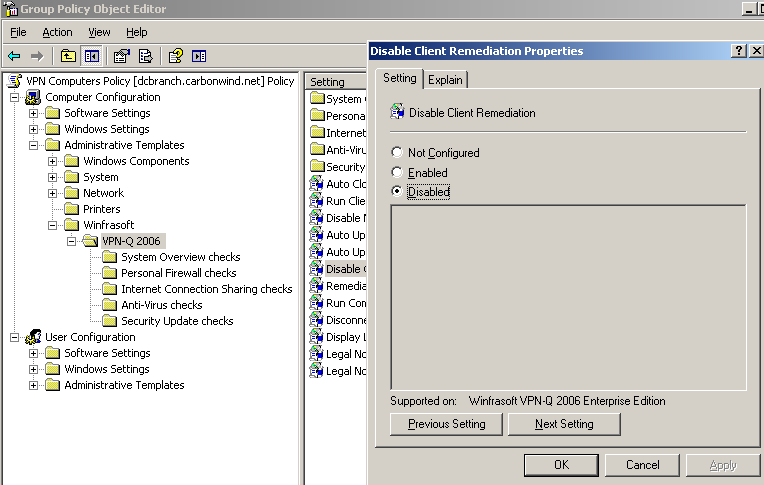764x485 pixels.
Task: Click the Internet folder icon in settings list
Action: point(317,133)
